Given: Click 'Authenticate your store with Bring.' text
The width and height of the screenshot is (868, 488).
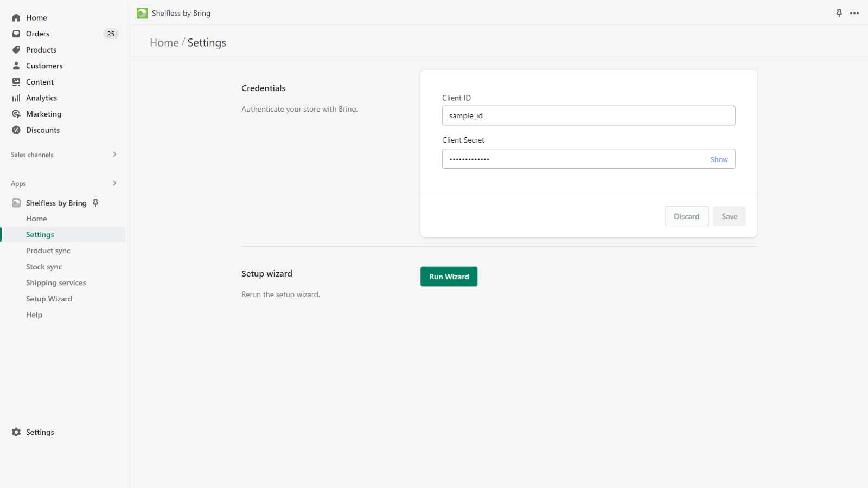Looking at the screenshot, I should point(299,109).
